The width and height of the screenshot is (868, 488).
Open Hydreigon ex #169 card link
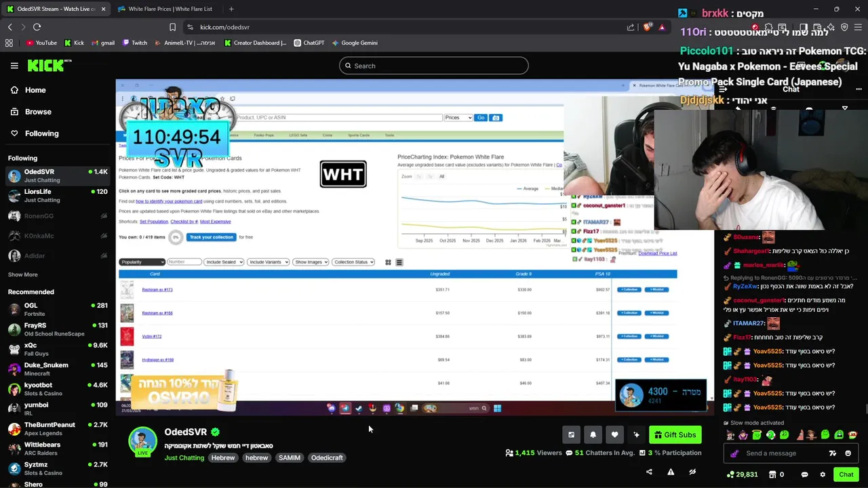[158, 360]
